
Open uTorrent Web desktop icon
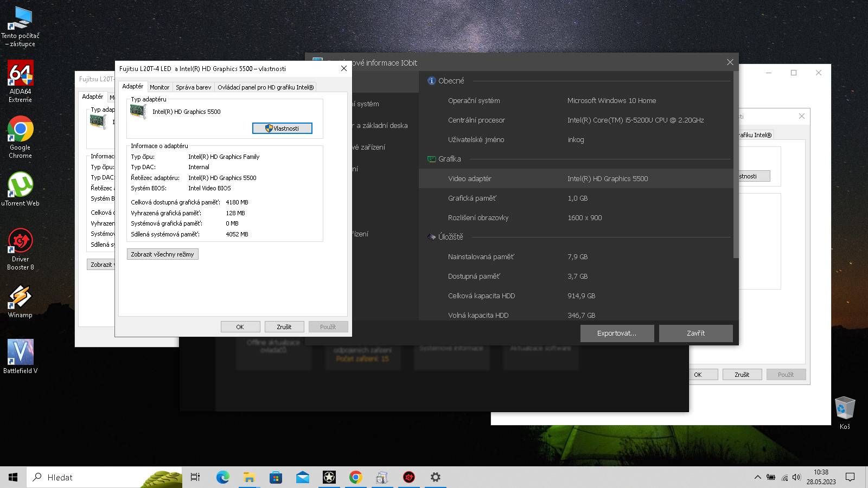(x=21, y=189)
